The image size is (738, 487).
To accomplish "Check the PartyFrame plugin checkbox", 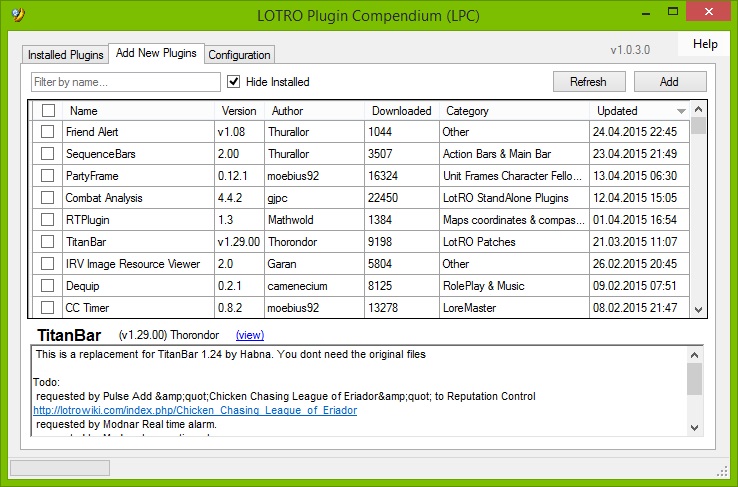I will point(48,176).
